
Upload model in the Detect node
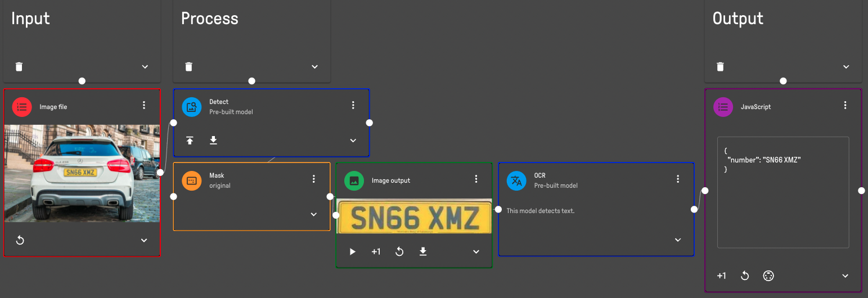pyautogui.click(x=190, y=140)
